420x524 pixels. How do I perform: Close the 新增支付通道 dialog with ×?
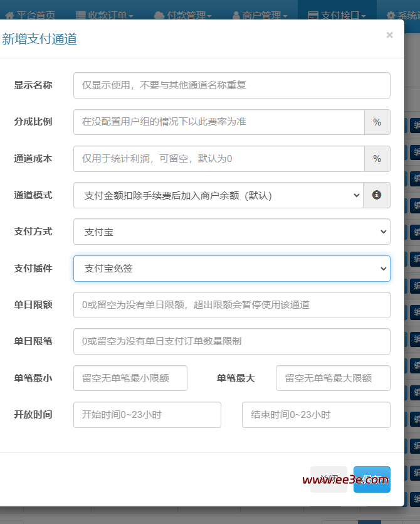click(389, 35)
